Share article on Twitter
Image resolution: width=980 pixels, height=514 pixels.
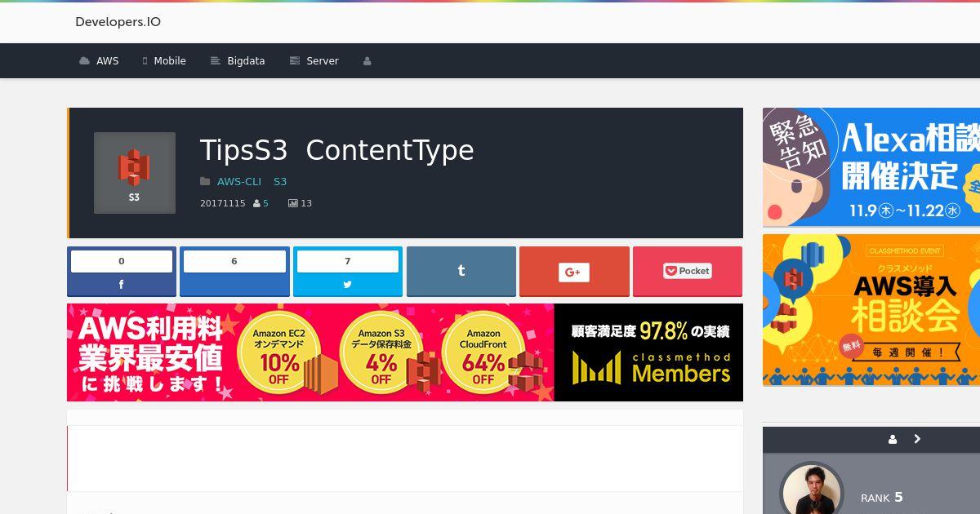[348, 272]
